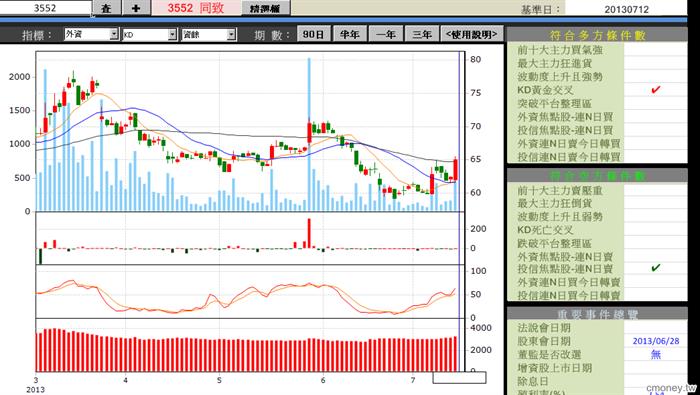Click the base date value 20130712
The height and width of the screenshot is (395, 700).
pos(626,9)
